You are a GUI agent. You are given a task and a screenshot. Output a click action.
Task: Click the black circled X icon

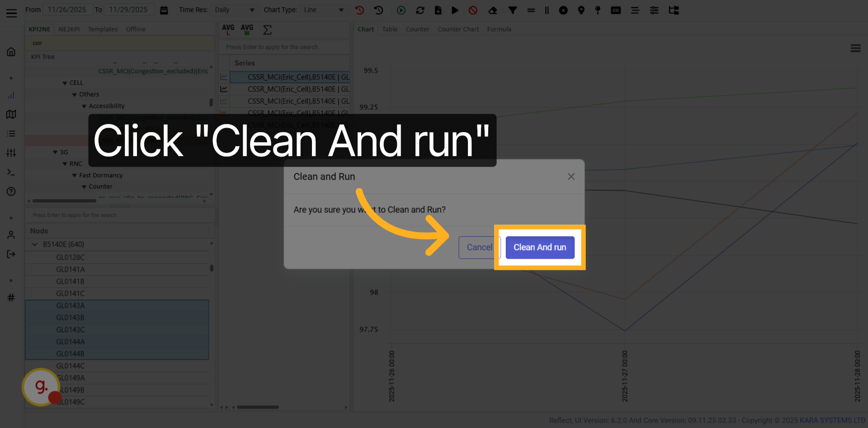pos(563,10)
